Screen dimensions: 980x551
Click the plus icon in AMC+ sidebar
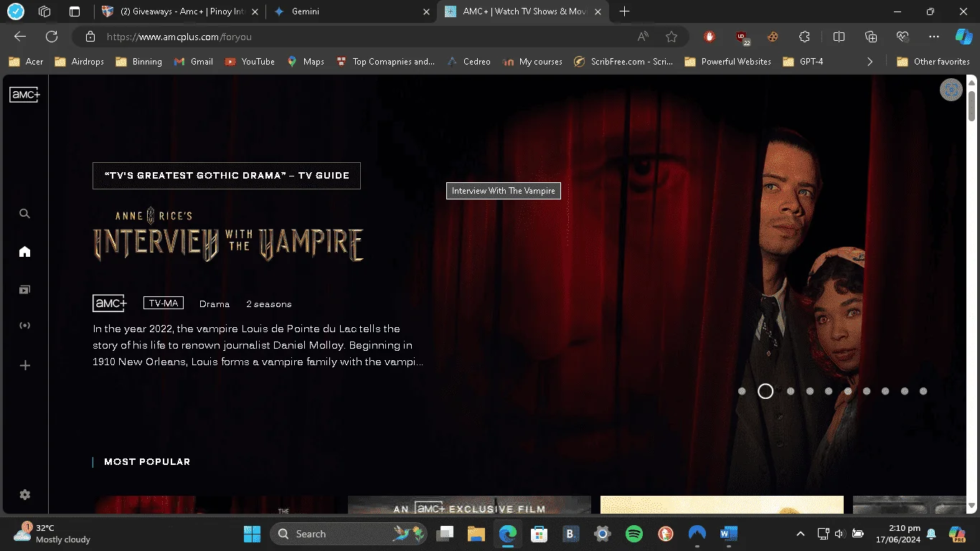(24, 365)
